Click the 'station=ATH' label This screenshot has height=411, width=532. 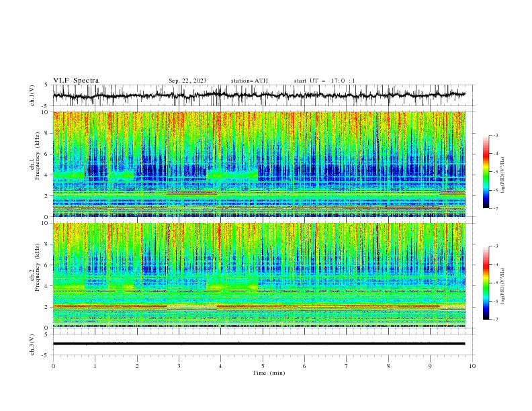pos(249,81)
